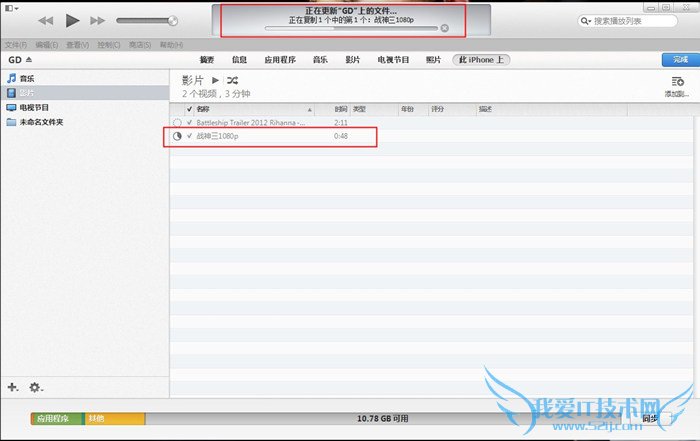Switch to the 摘要 tab
This screenshot has height=441, width=700.
(207, 60)
